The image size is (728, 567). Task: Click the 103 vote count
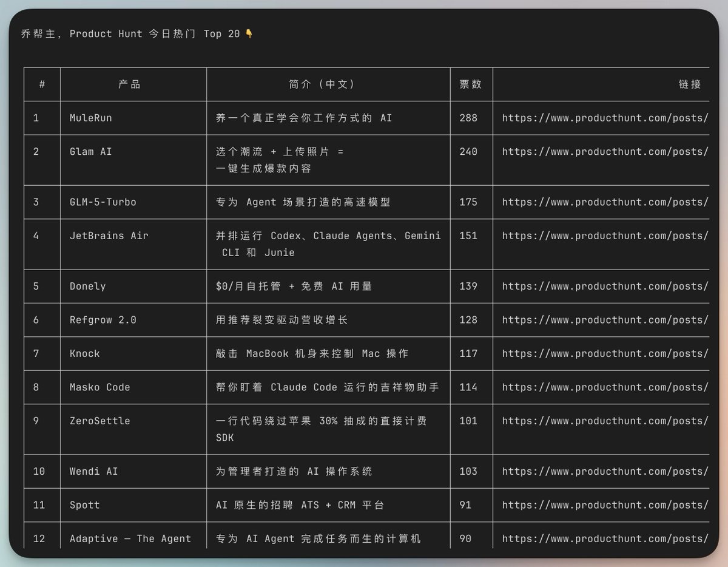(468, 471)
